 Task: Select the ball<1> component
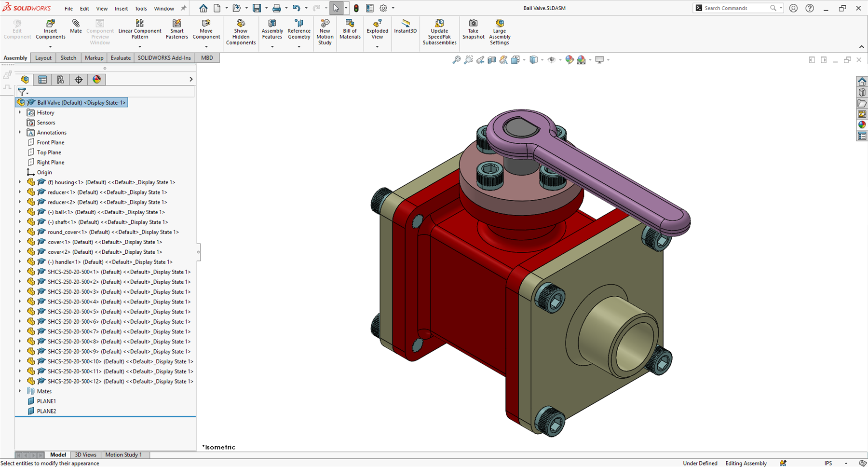[x=106, y=212]
